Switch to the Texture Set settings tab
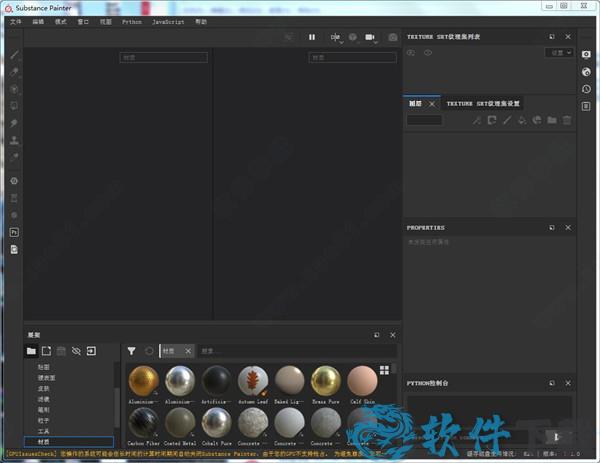Viewport: 600px width, 463px height. coord(483,104)
